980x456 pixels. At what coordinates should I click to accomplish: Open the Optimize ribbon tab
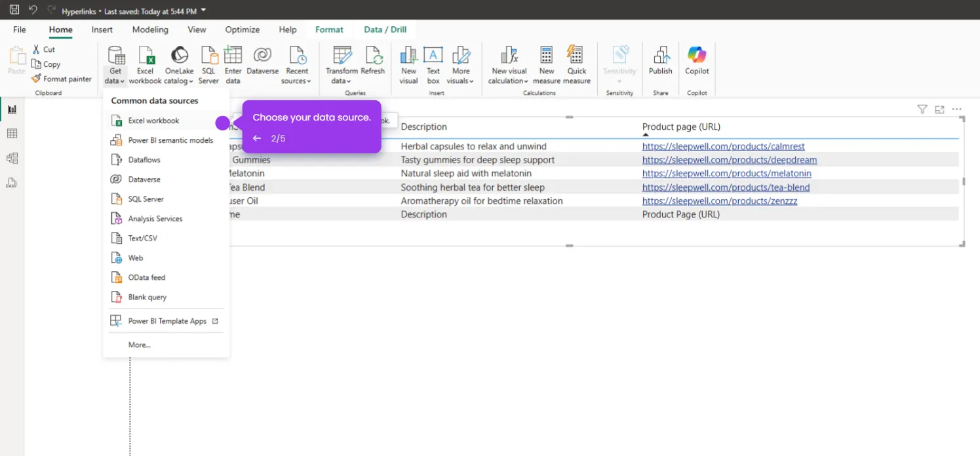pos(242,29)
